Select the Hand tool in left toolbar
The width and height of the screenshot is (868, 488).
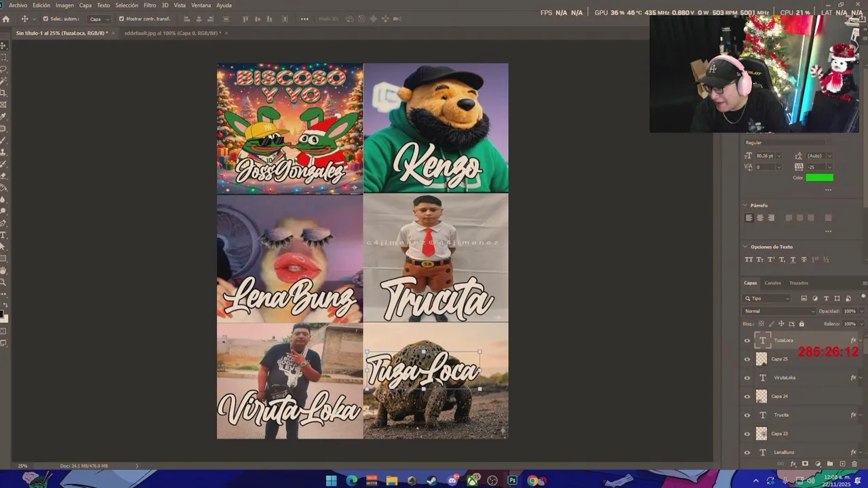click(x=3, y=270)
